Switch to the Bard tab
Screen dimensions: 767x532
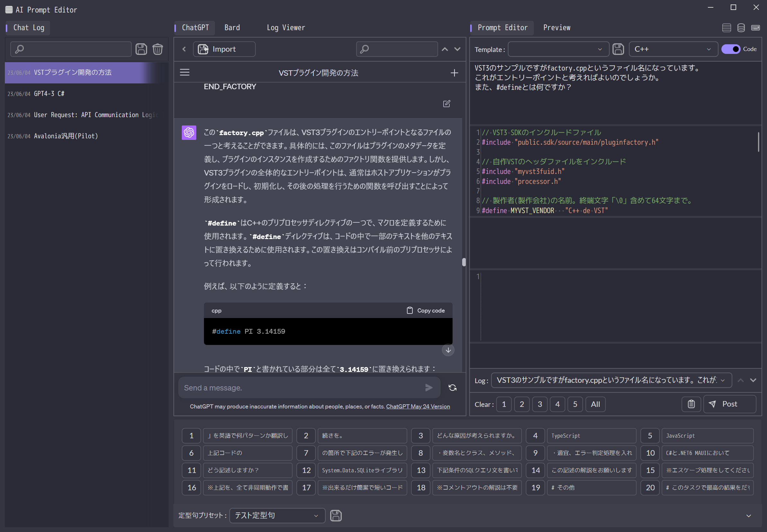coord(232,28)
